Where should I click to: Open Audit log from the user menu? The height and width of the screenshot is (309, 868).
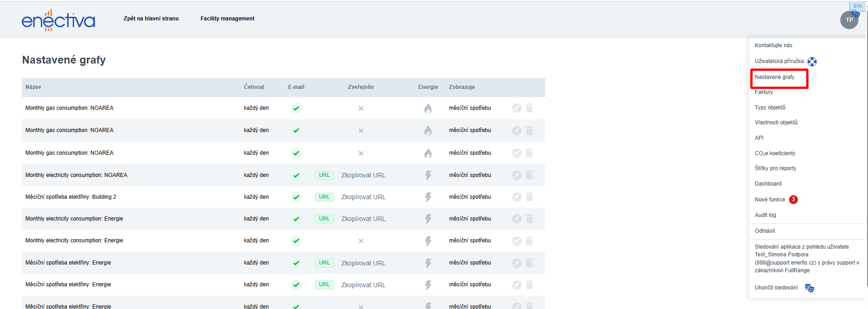(765, 215)
